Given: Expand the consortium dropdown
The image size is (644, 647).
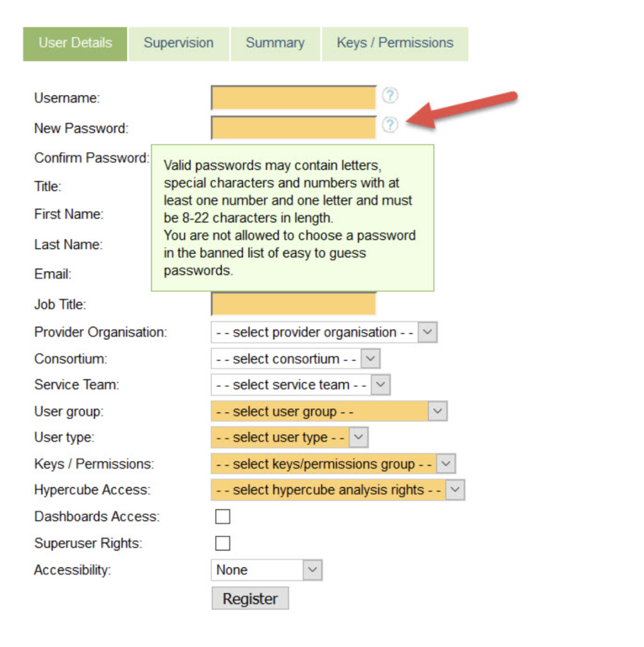Looking at the screenshot, I should tap(295, 359).
